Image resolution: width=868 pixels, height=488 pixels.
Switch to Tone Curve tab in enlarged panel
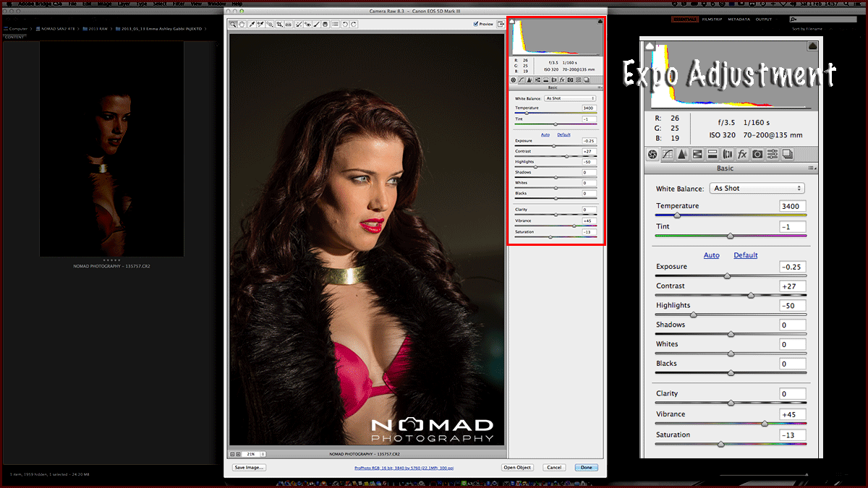(668, 154)
